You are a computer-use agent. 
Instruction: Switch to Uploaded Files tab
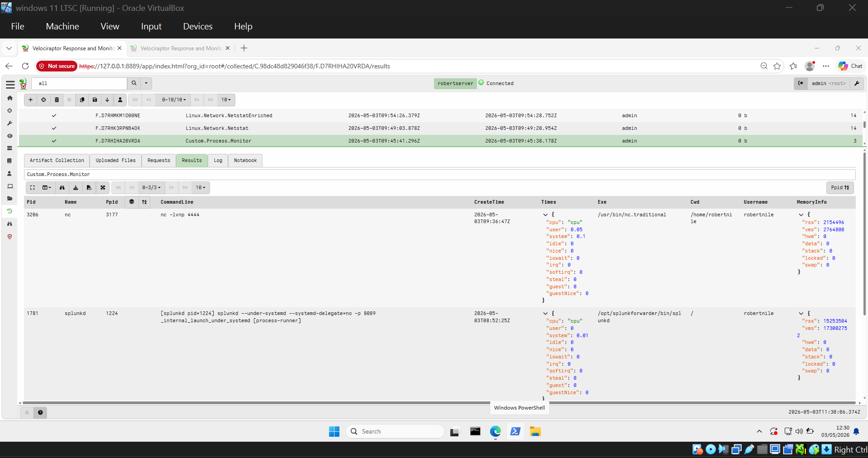(x=115, y=161)
